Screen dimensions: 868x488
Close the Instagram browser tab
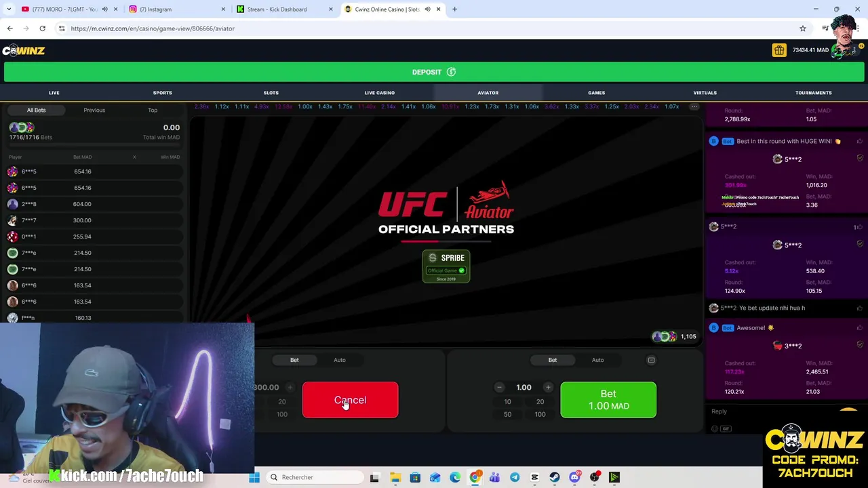[223, 9]
